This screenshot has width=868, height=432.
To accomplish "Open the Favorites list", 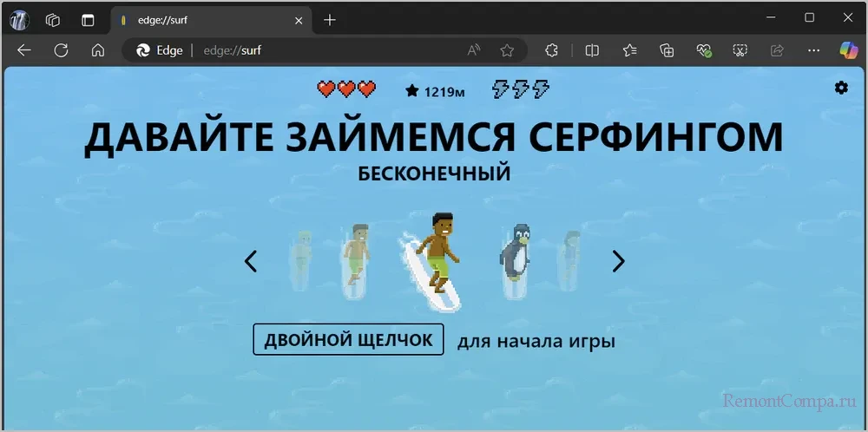I will tap(629, 50).
